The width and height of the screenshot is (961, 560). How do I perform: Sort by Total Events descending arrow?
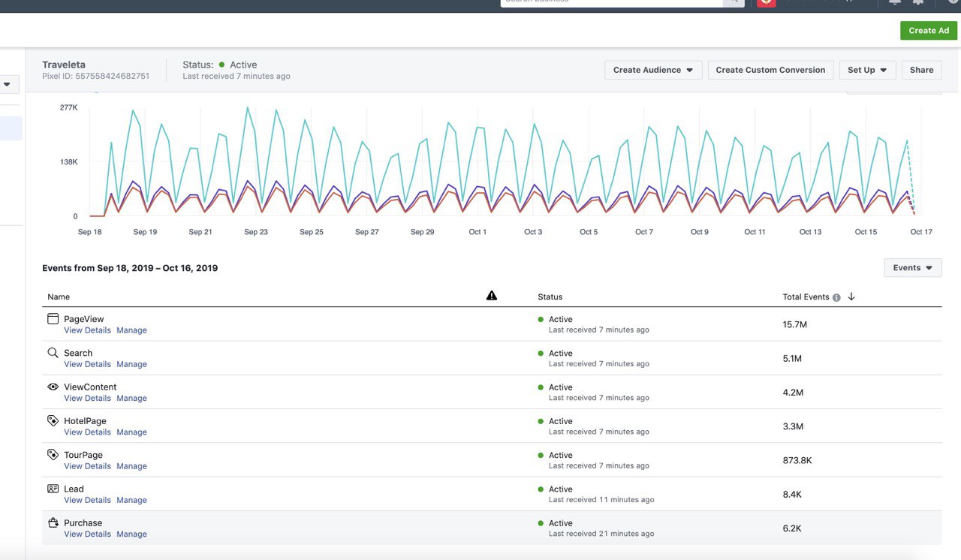tap(851, 297)
